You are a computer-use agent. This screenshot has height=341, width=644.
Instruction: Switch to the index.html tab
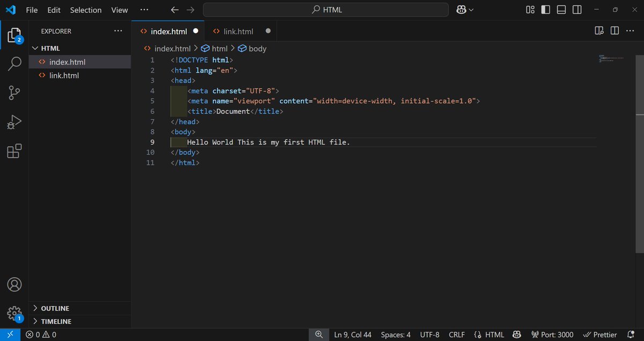[168, 31]
